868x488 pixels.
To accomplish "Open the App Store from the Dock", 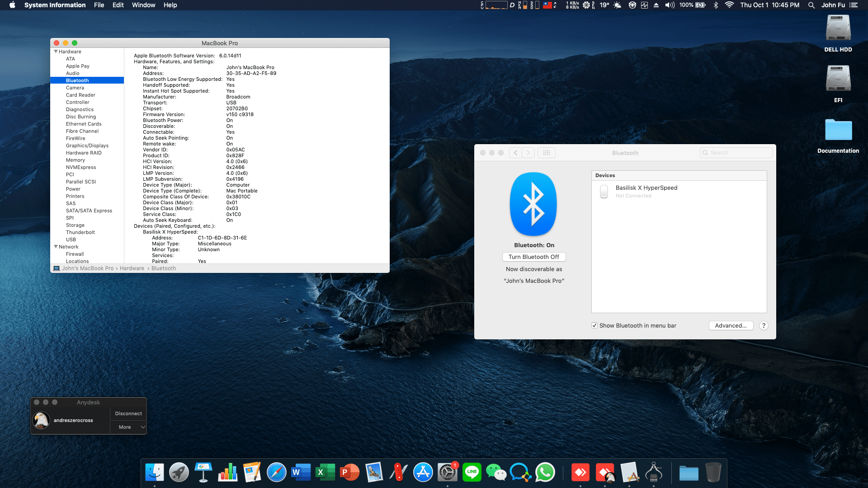I will 423,472.
